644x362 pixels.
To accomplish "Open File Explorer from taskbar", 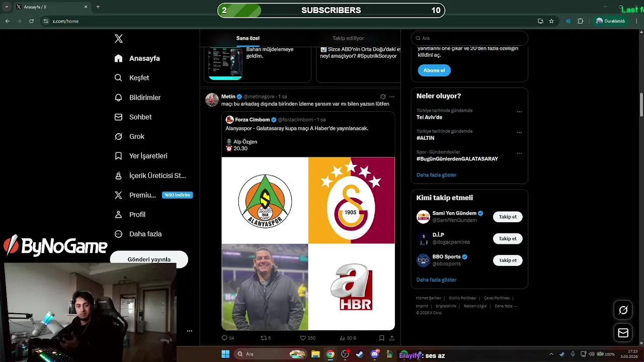I will 315,354.
